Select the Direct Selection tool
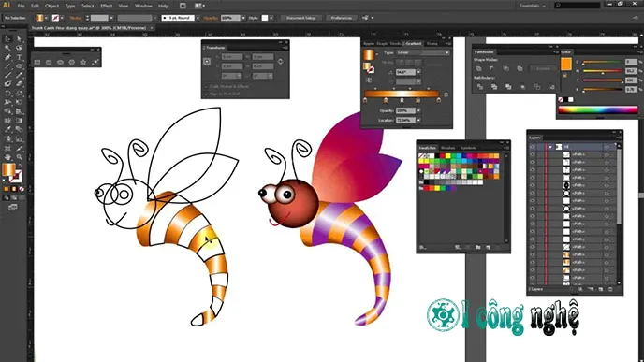Viewport: 644px width, 362px height. click(x=19, y=39)
